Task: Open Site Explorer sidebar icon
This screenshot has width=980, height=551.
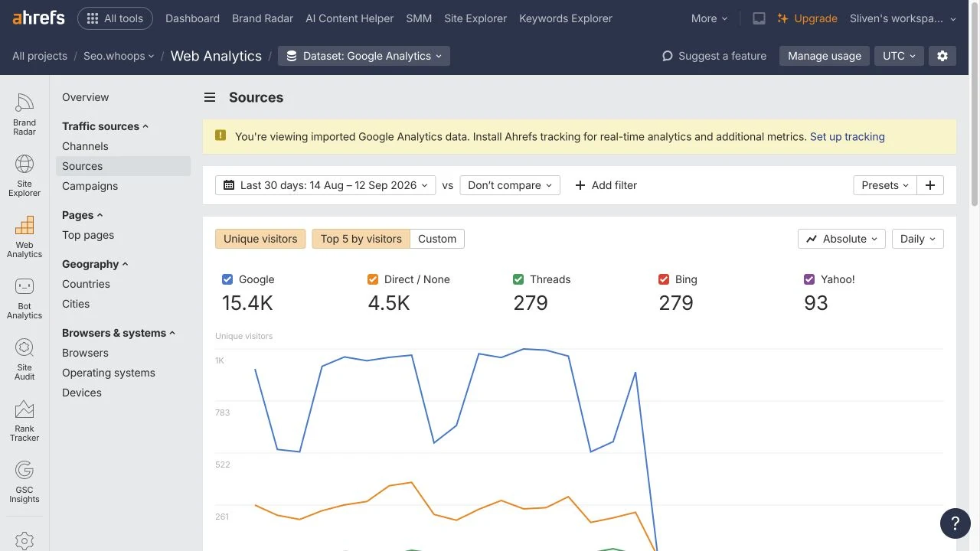Action: (24, 175)
